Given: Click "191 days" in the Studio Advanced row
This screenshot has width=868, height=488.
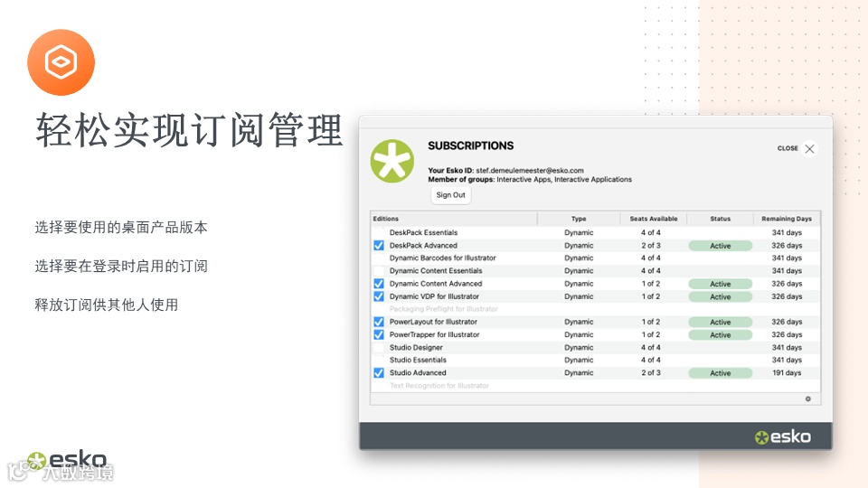Looking at the screenshot, I should (x=787, y=373).
